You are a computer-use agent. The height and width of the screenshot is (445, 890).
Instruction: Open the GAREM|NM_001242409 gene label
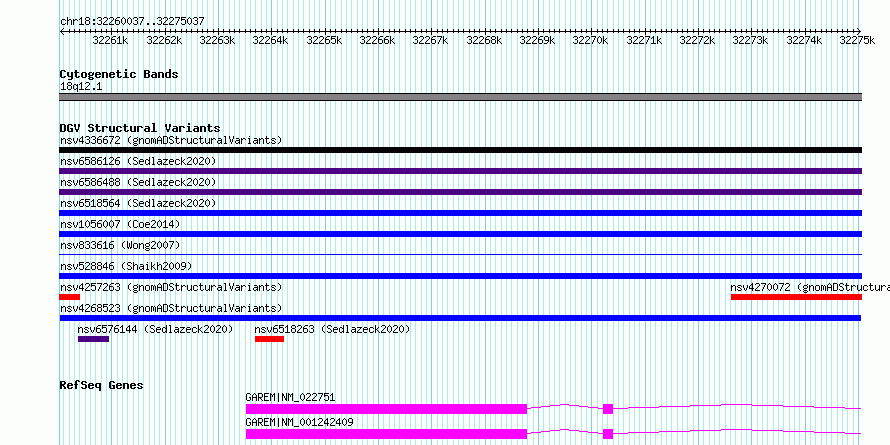pos(299,422)
